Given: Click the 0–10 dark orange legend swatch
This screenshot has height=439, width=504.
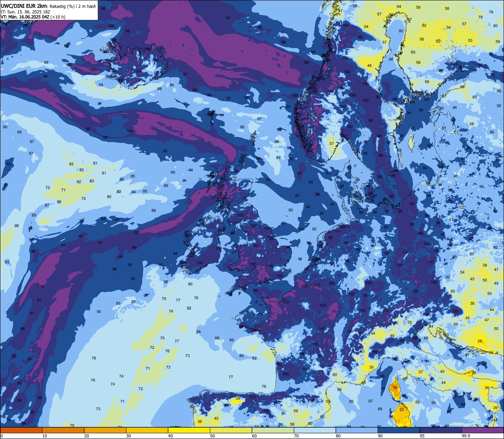Looking at the screenshot, I should click(21, 430).
